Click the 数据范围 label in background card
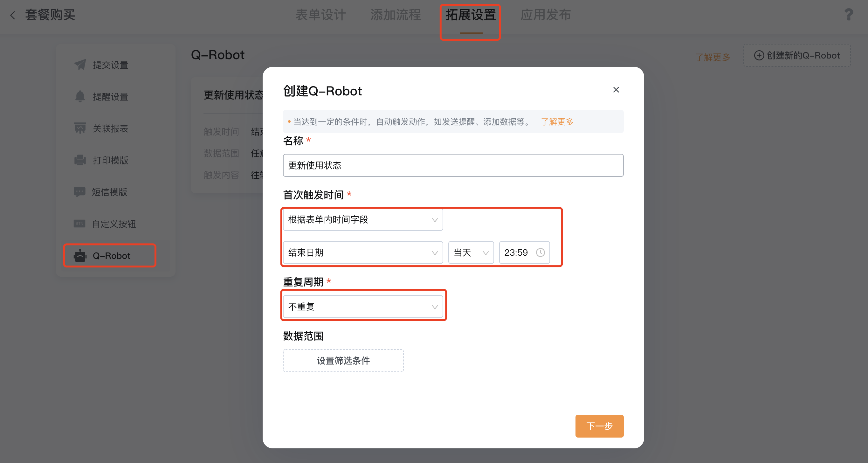Screen dimensions: 868x463 [x=221, y=153]
